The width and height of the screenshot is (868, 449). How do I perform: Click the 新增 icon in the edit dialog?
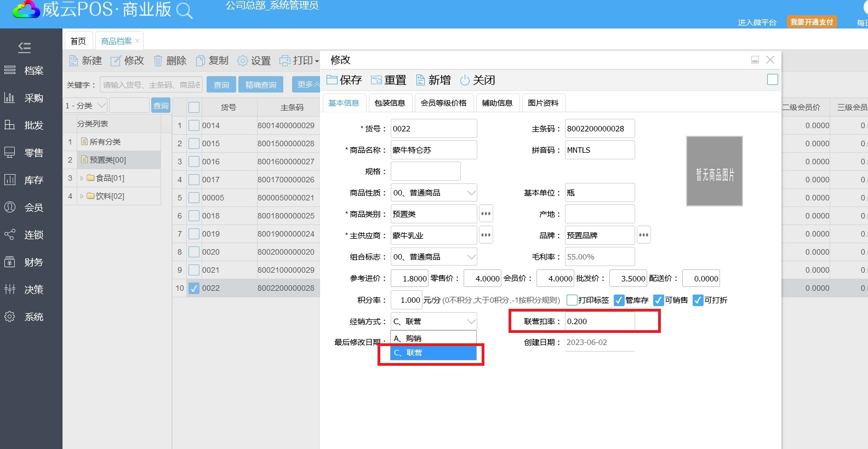tap(420, 80)
